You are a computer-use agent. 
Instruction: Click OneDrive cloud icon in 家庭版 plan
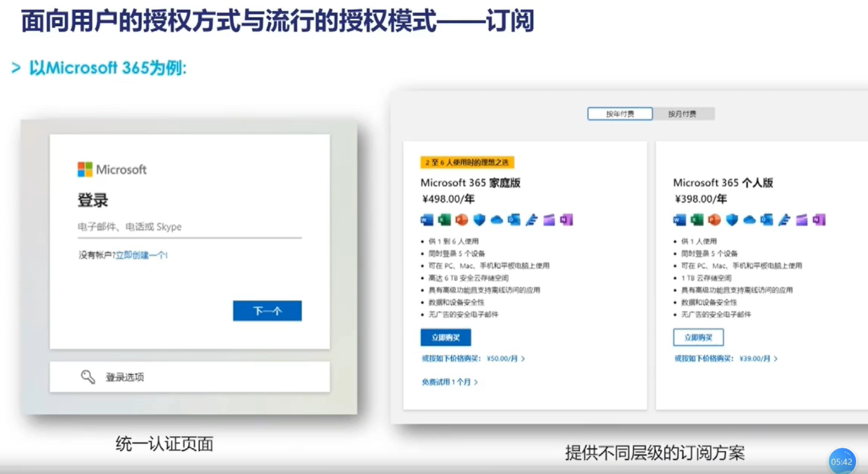(x=497, y=220)
